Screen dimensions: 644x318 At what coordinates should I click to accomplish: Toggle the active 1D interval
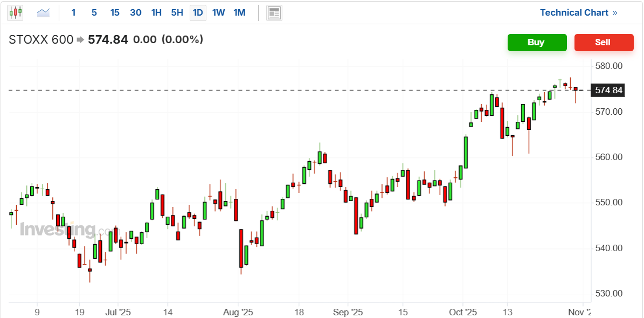198,12
